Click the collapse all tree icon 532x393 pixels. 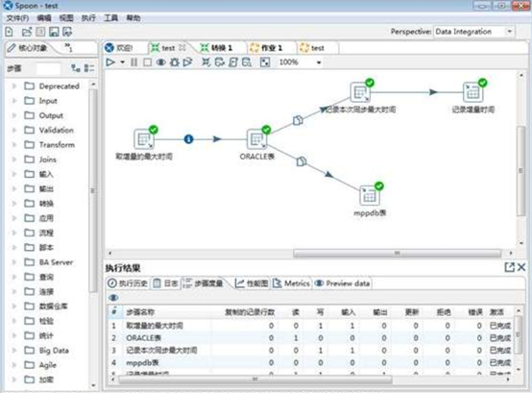click(89, 68)
